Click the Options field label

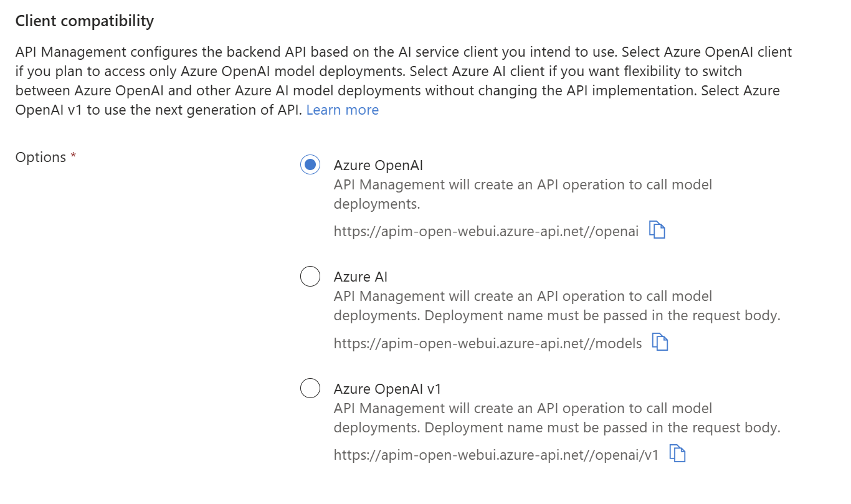(40, 158)
